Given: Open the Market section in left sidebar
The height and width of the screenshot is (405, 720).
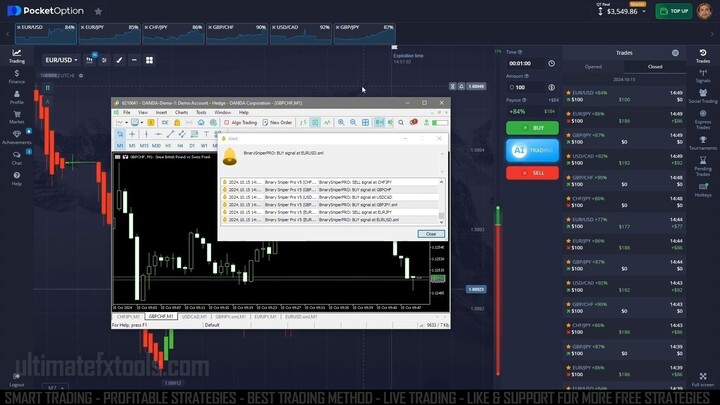Looking at the screenshot, I should tap(17, 118).
